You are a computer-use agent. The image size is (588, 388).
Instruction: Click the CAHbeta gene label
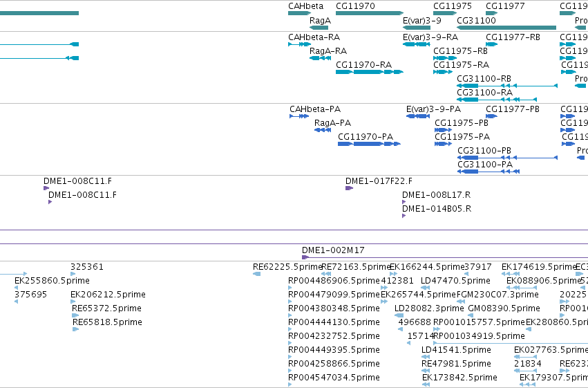tap(305, 6)
